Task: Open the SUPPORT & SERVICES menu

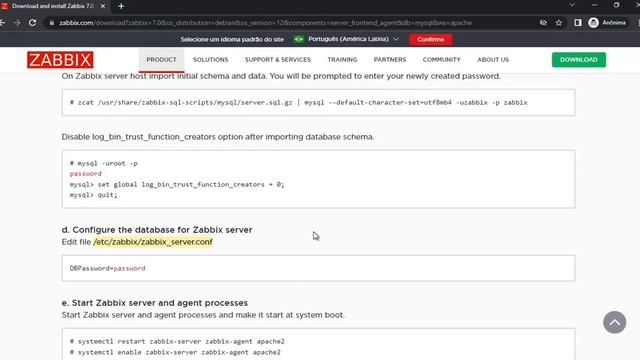Action: (278, 60)
